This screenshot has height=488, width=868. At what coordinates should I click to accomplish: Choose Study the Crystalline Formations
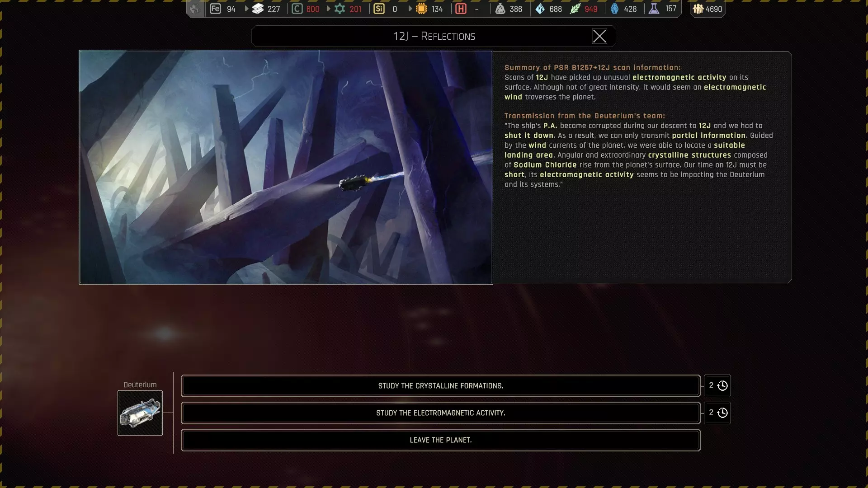(440, 386)
